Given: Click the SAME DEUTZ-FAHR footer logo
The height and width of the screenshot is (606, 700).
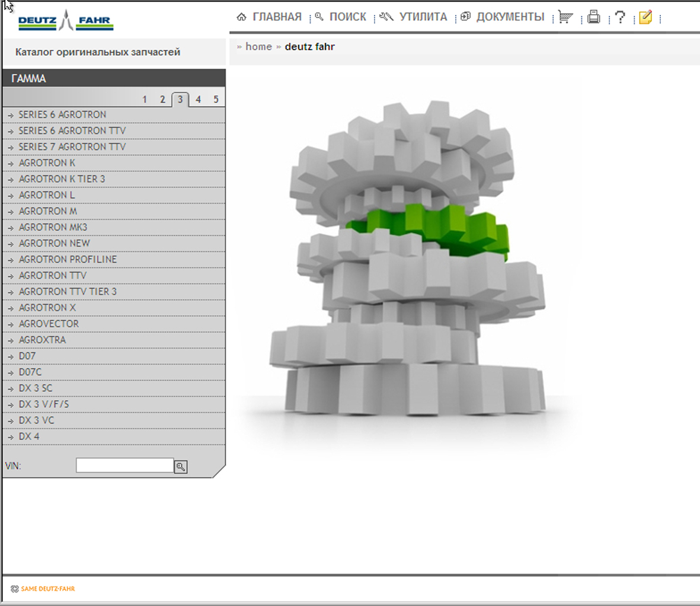Looking at the screenshot, I should [x=43, y=589].
